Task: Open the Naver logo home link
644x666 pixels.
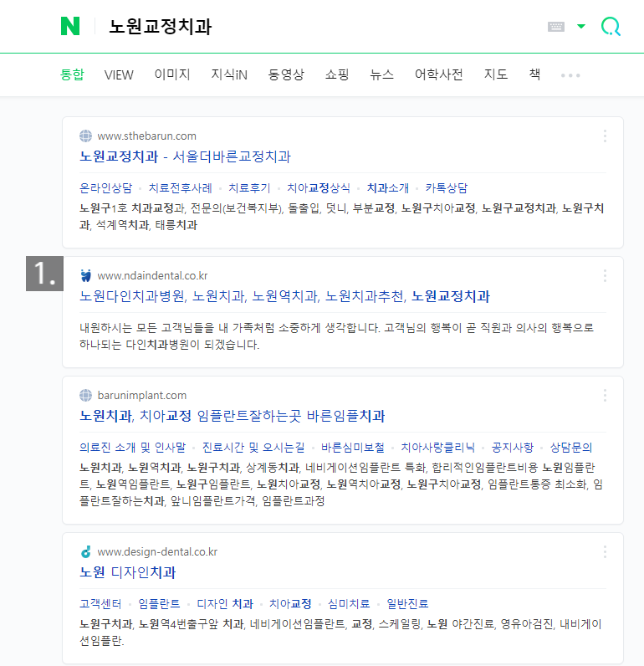Action: coord(70,26)
